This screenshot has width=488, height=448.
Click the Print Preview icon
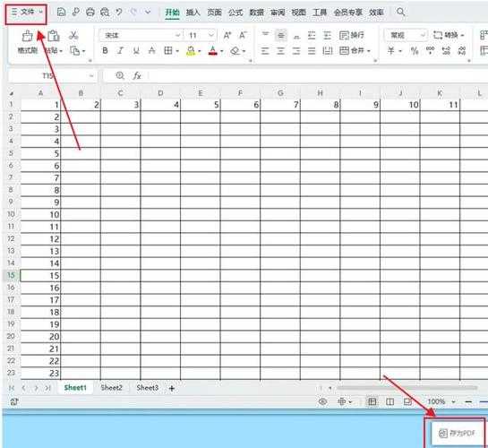pos(105,13)
